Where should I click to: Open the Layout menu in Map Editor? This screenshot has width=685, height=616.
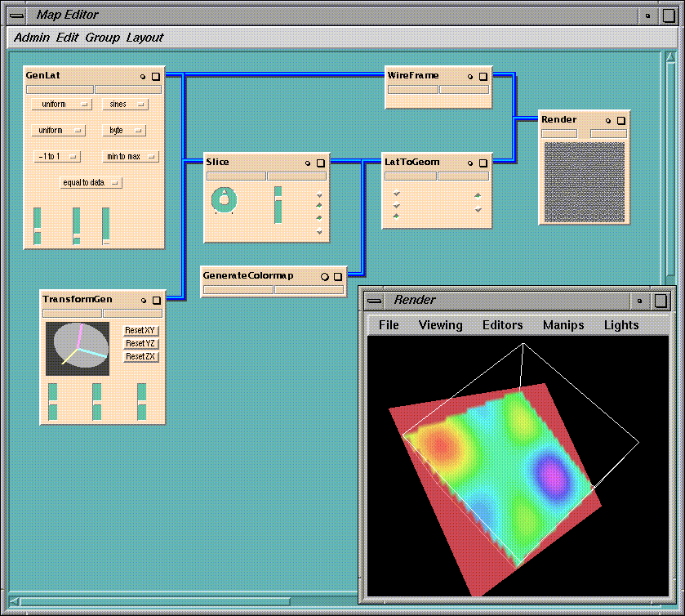click(145, 38)
